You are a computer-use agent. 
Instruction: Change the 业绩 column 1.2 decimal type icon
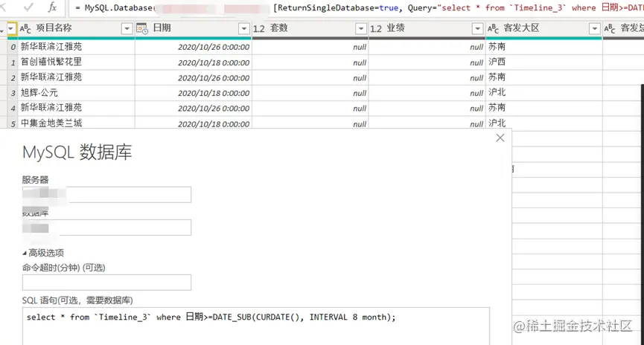376,28
